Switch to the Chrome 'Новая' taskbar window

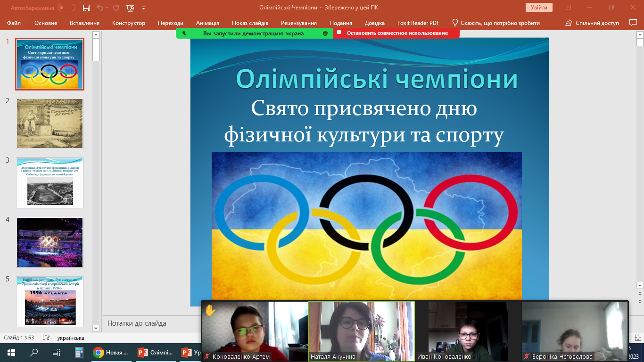[x=112, y=352]
